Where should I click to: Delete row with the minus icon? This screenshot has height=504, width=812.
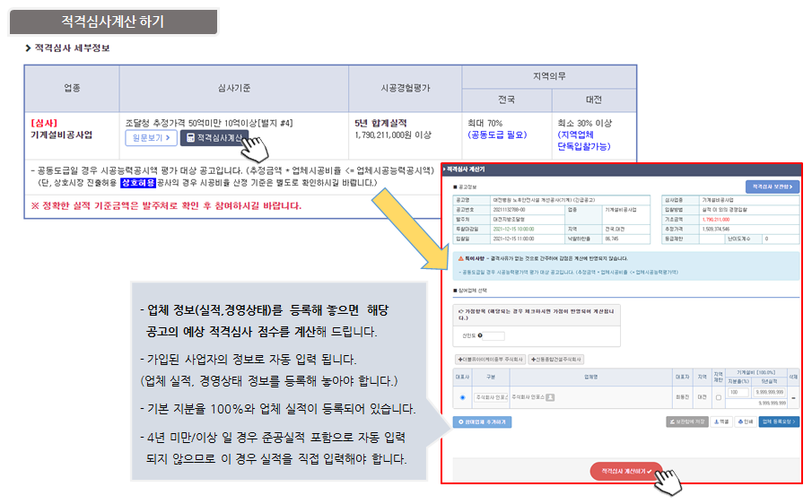793,398
